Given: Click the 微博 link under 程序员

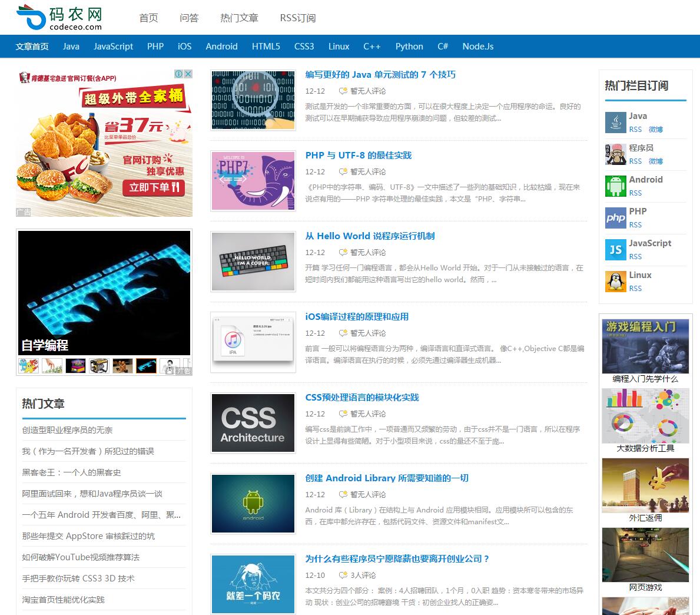Looking at the screenshot, I should (656, 161).
